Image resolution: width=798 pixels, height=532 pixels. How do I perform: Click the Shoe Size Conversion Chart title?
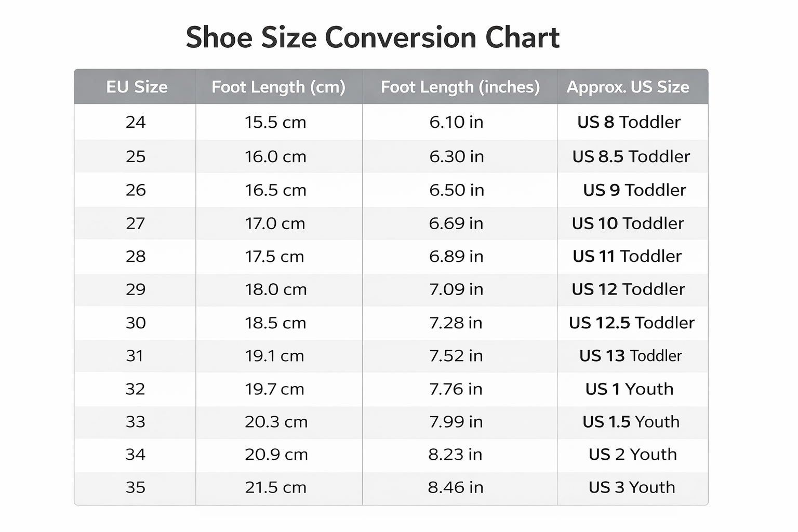coord(373,37)
